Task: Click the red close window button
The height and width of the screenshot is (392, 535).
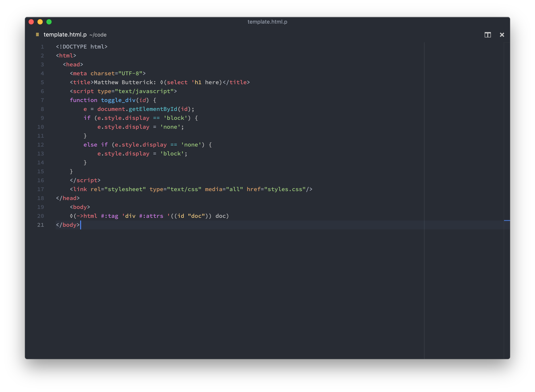Action: click(31, 22)
